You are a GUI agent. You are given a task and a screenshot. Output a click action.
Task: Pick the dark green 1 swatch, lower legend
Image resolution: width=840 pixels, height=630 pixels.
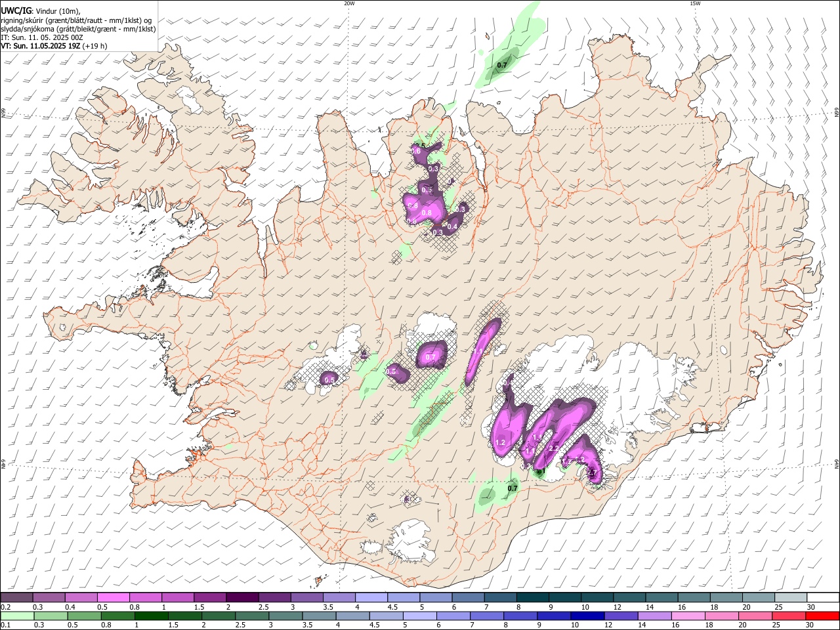click(x=151, y=616)
